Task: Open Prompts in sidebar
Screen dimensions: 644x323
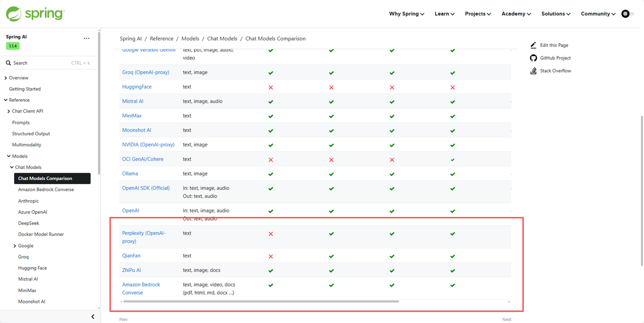Action: [x=21, y=123]
